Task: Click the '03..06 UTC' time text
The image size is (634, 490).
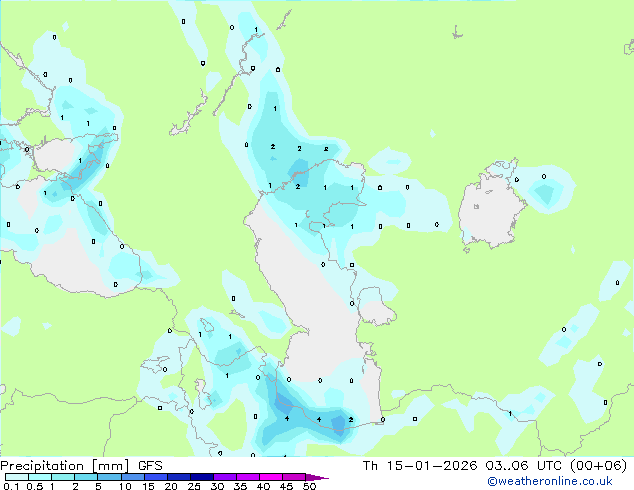Action: point(523,466)
